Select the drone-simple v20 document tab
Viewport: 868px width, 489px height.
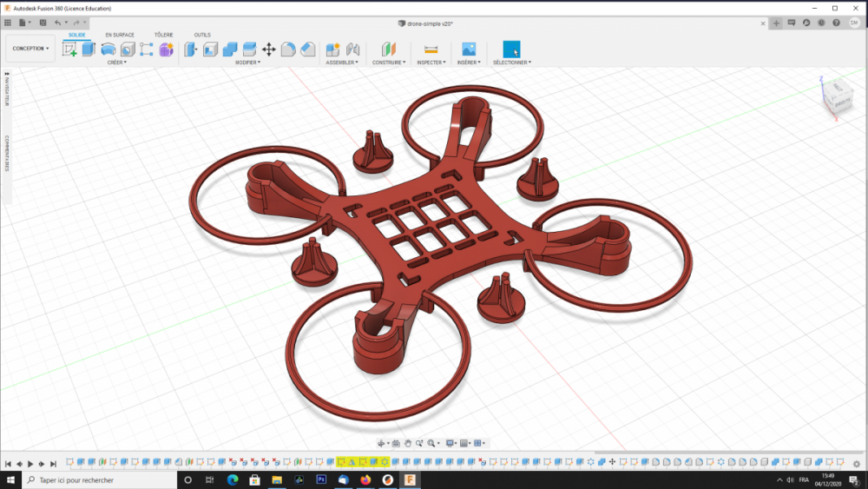[x=425, y=23]
